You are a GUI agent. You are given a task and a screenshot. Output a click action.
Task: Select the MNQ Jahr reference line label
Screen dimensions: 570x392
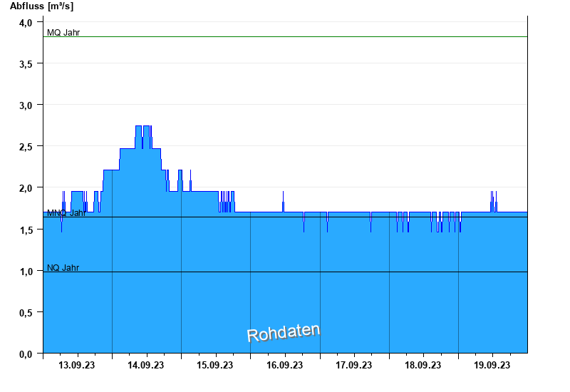point(66,212)
